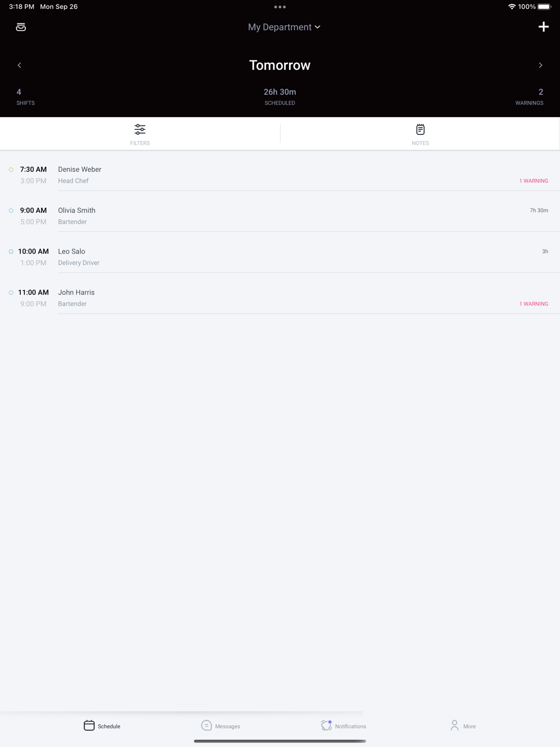Open John Harris's Bartender shift
Screen dimensions: 560x747
pyautogui.click(x=280, y=298)
